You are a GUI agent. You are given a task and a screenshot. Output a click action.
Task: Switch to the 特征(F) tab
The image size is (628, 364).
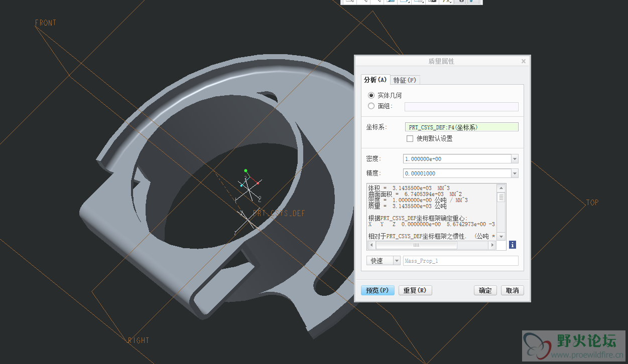[x=405, y=80]
